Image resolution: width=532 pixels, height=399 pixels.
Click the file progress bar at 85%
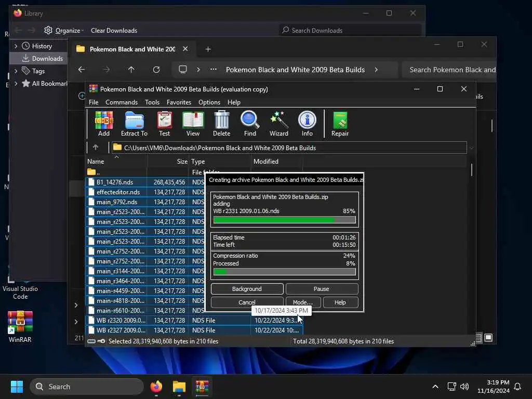pyautogui.click(x=284, y=220)
